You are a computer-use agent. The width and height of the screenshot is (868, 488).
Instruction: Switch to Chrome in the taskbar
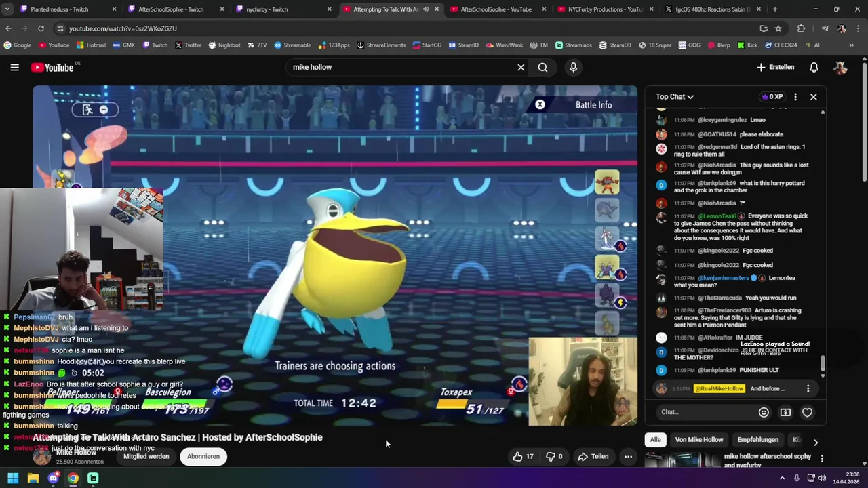click(73, 479)
